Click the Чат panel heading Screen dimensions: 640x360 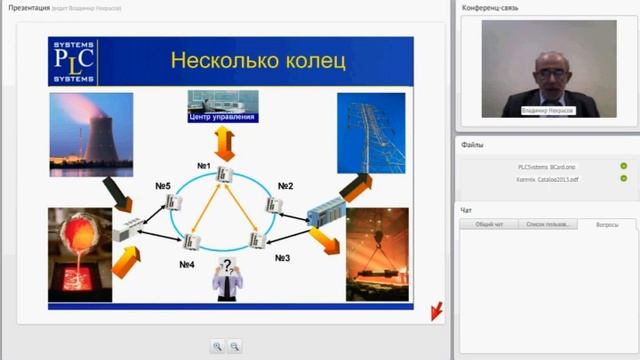click(x=466, y=210)
